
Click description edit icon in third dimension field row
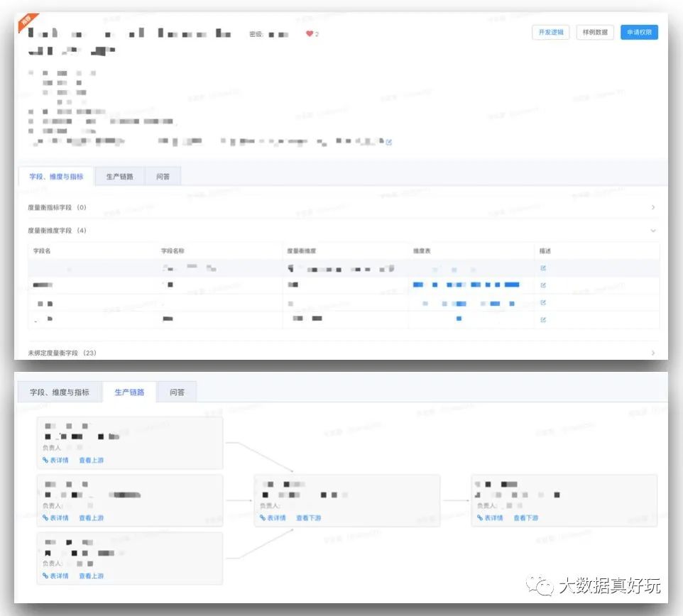[x=542, y=302]
